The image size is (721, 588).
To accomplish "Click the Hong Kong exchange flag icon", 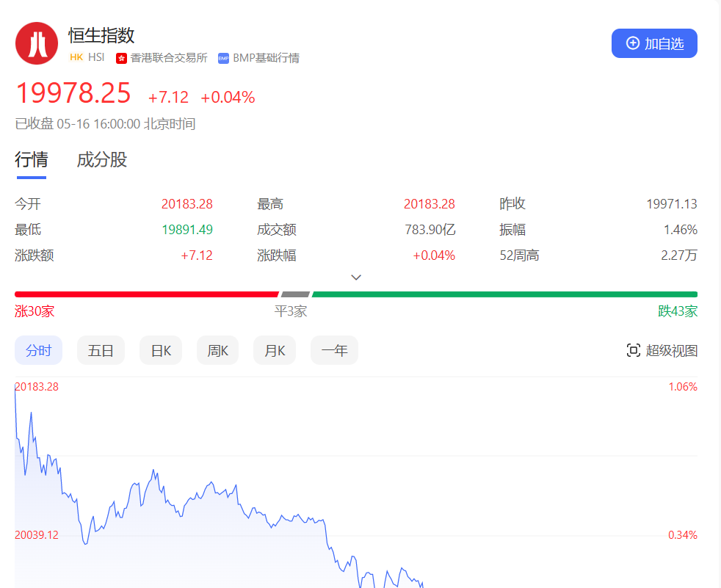I will (121, 59).
